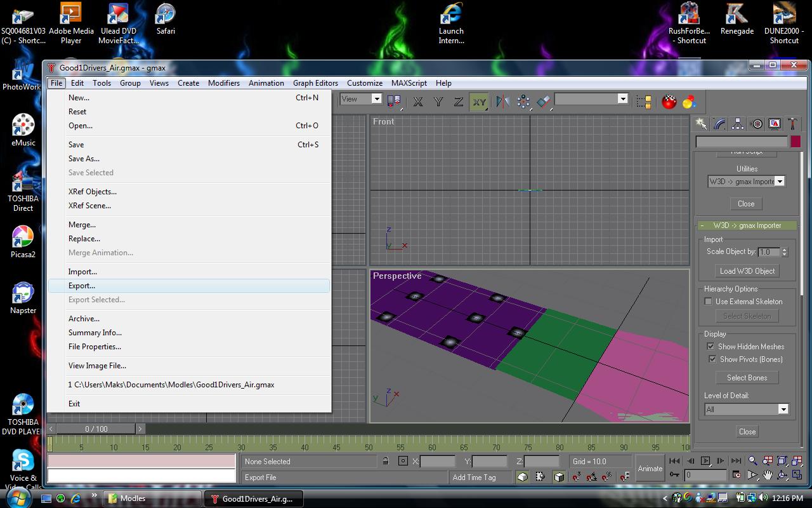812x508 pixels.
Task: Click the Array tool icon
Action: (x=523, y=102)
